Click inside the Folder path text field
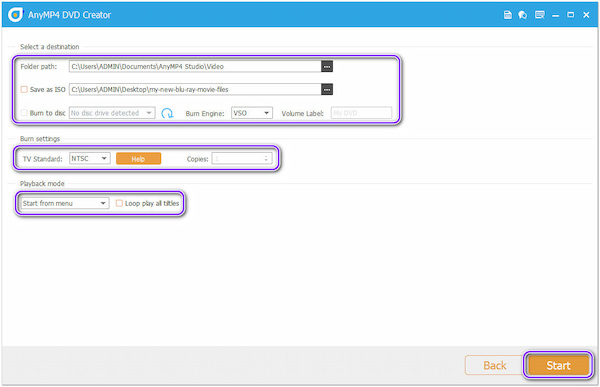Image resolution: width=600 pixels, height=387 pixels. (x=195, y=66)
